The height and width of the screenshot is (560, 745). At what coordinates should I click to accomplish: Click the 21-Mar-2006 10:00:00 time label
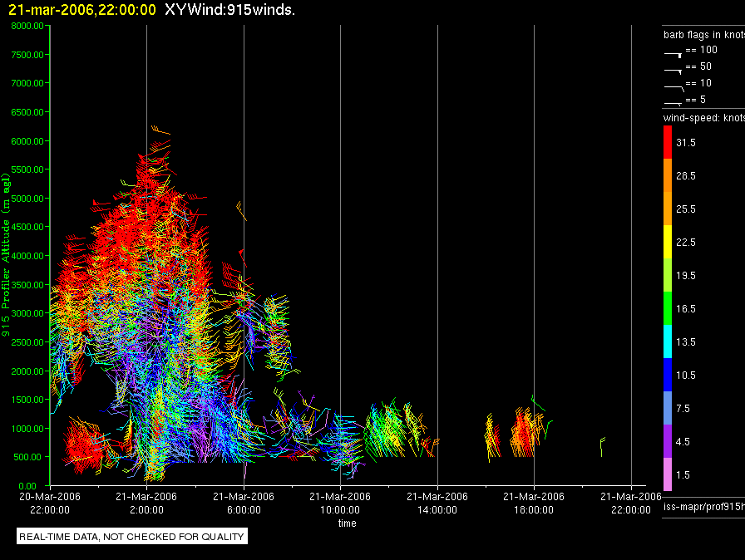340,503
